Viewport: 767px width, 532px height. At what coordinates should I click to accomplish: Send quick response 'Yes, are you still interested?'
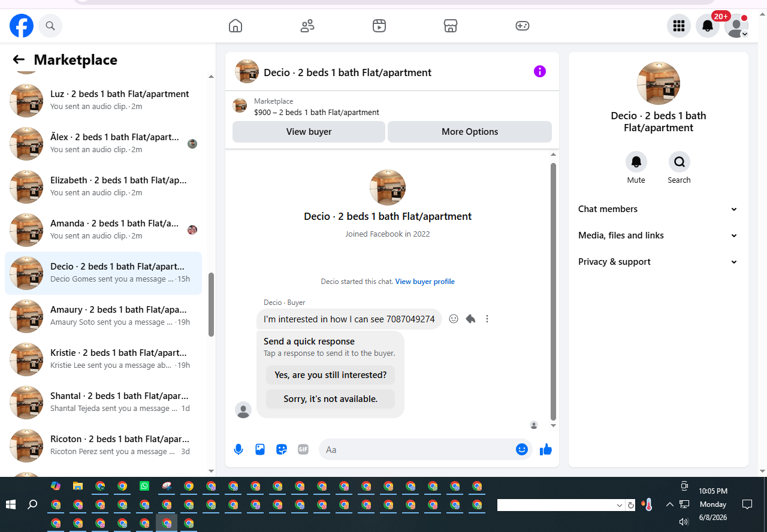pos(331,375)
